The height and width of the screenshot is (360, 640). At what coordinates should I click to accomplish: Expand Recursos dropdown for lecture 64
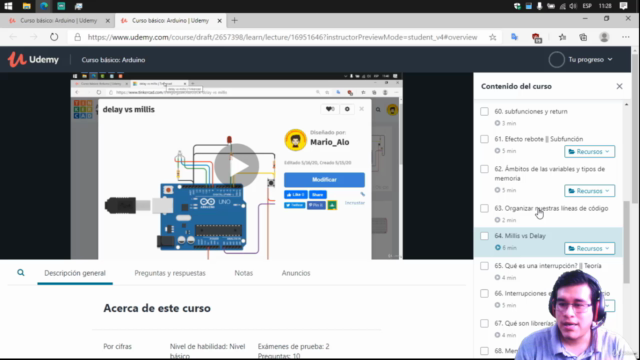point(589,248)
